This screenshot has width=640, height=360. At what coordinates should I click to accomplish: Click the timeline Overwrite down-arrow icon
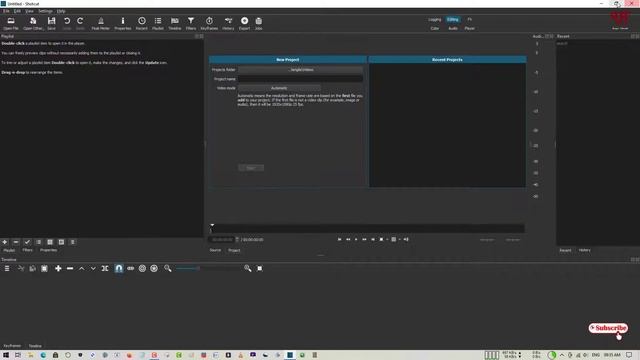point(93,268)
